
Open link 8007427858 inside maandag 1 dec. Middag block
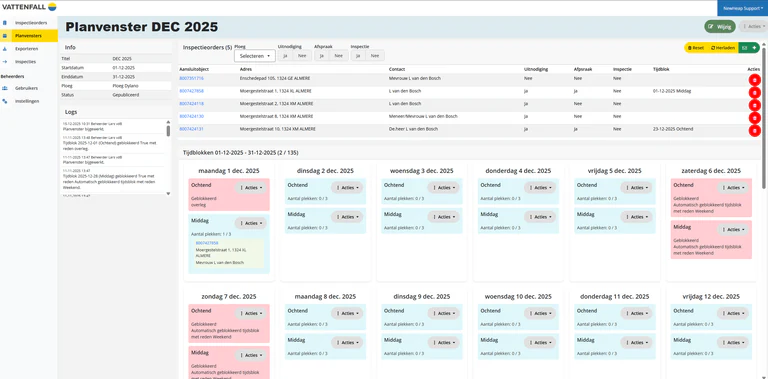207,243
